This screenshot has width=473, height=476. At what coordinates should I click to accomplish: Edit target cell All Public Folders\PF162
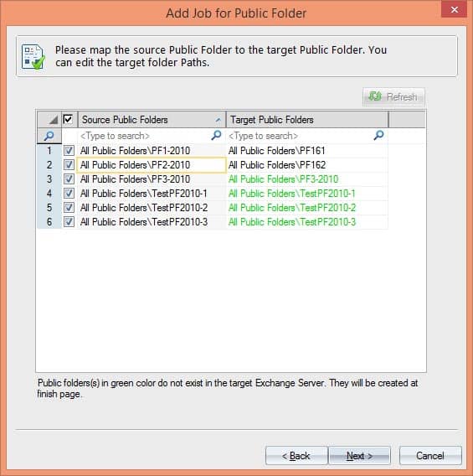307,165
